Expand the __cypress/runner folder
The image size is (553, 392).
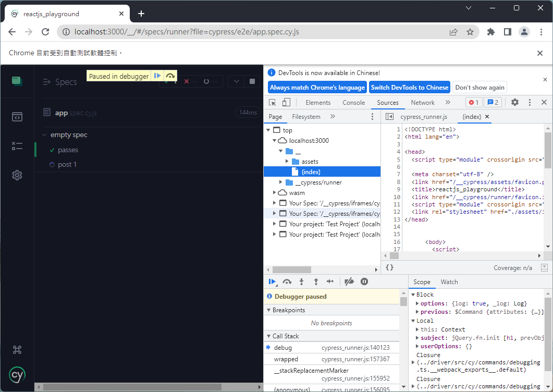pyautogui.click(x=281, y=182)
